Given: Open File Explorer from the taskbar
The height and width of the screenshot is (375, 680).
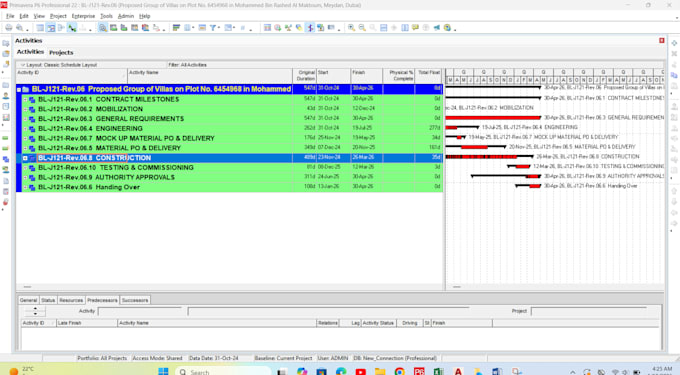Looking at the screenshot, I should 380,372.
